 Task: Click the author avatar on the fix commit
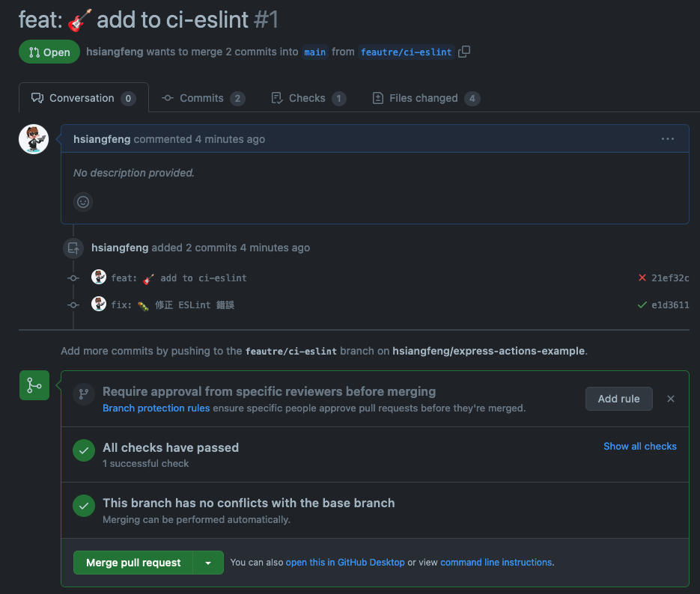tap(99, 304)
